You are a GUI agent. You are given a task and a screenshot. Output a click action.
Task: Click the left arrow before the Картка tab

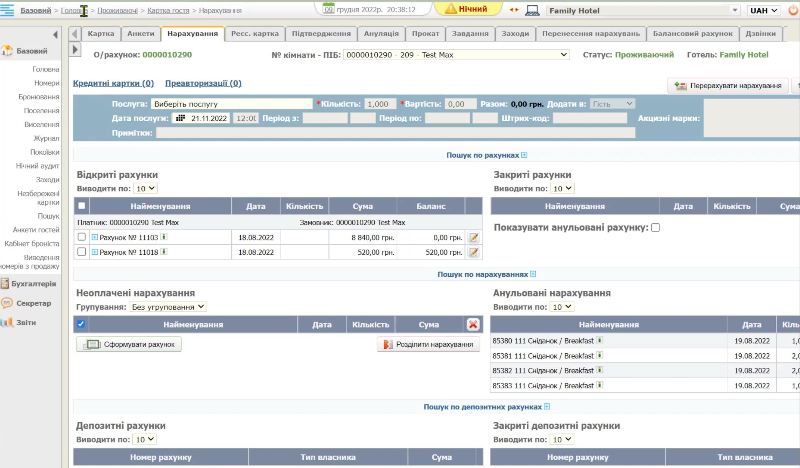[x=76, y=33]
